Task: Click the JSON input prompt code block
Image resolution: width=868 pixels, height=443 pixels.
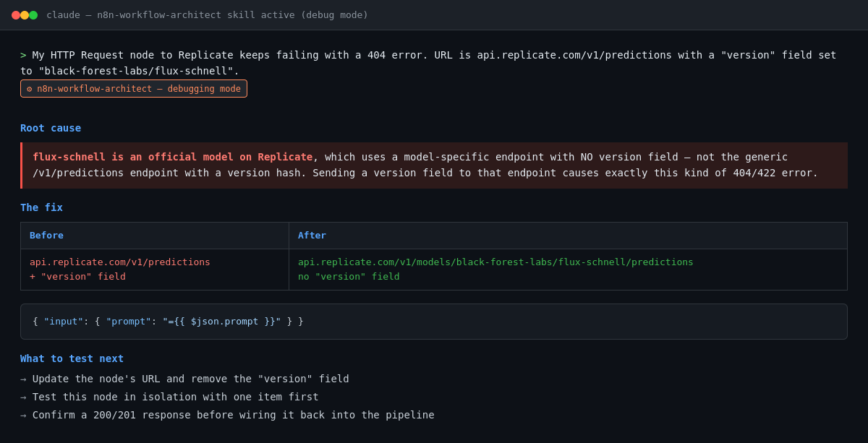Action: click(x=434, y=322)
